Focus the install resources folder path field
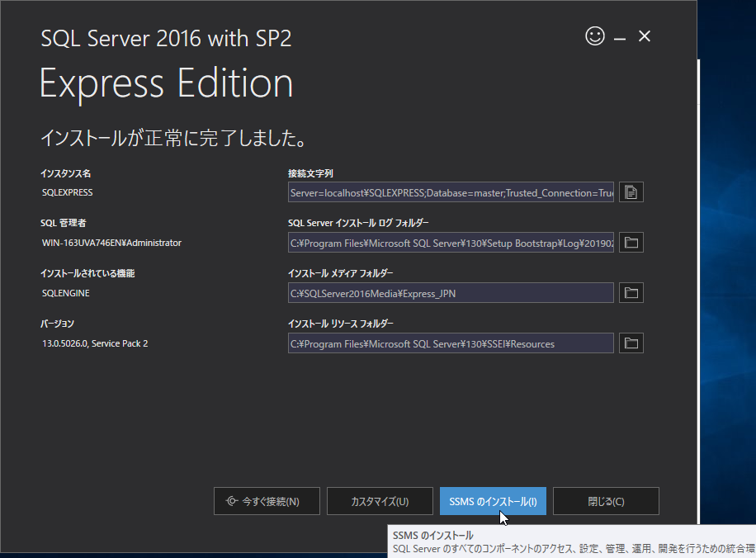The height and width of the screenshot is (558, 756). click(451, 343)
